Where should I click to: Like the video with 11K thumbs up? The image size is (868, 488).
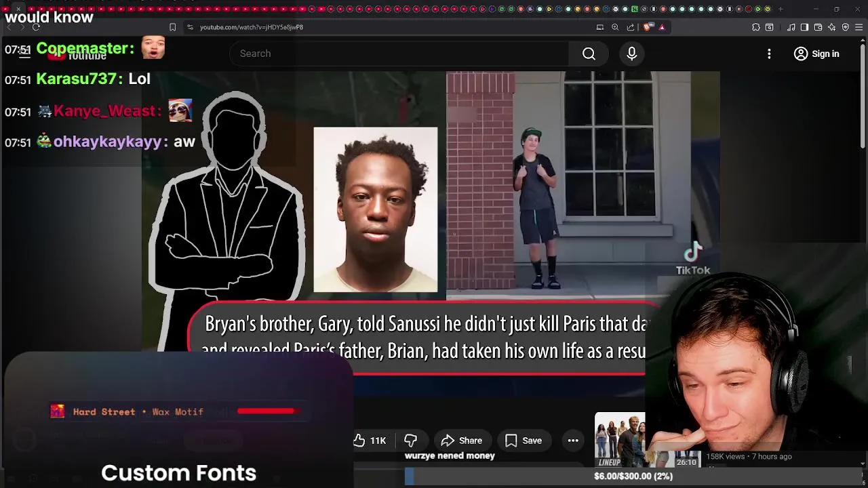click(x=370, y=441)
